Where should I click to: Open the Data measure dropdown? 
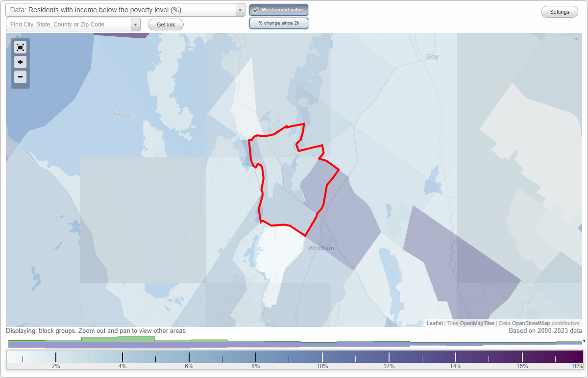click(x=240, y=9)
